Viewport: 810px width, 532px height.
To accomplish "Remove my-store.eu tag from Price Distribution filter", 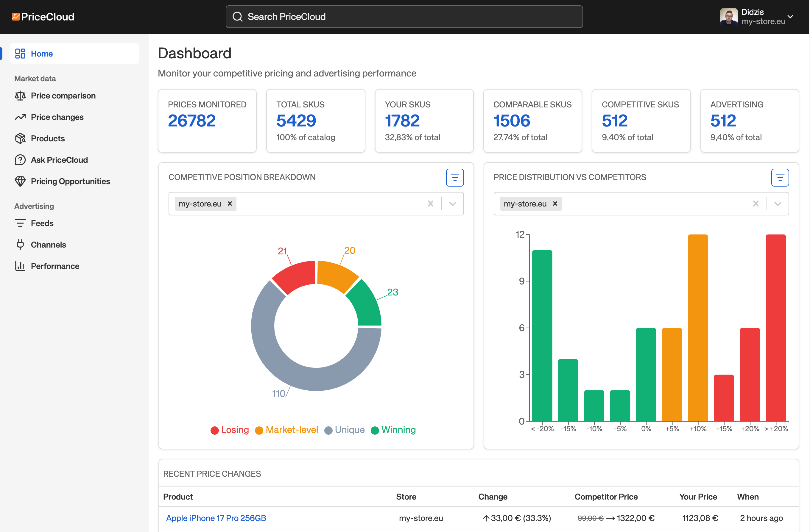I will point(555,204).
